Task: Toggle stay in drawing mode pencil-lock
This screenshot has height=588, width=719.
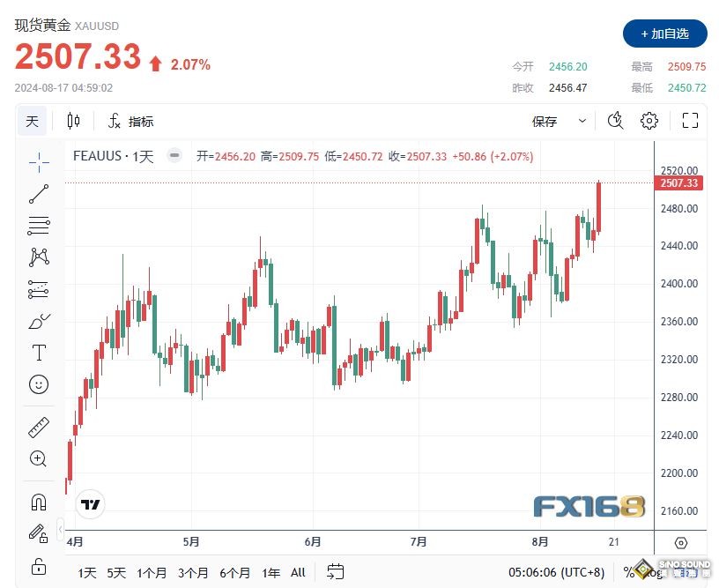Action: pyautogui.click(x=39, y=533)
